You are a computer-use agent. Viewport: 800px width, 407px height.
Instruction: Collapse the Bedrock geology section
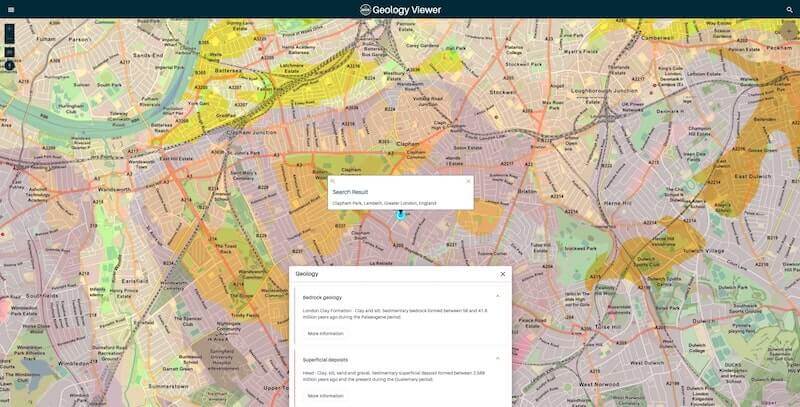coord(498,296)
